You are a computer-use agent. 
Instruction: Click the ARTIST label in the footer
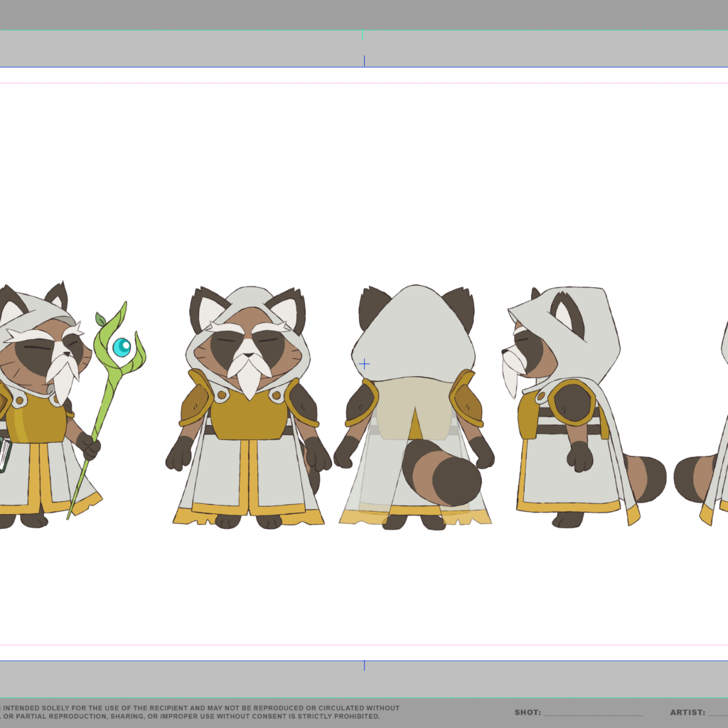click(687, 712)
